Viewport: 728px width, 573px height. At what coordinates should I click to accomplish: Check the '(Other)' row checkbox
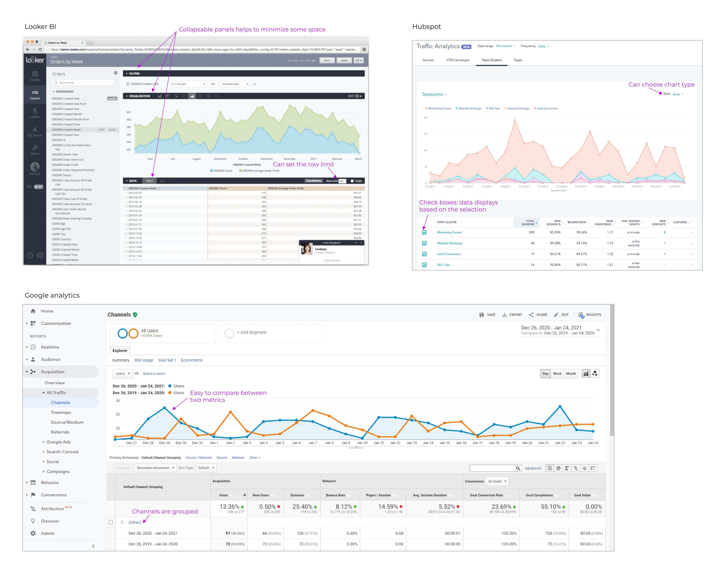tap(111, 522)
